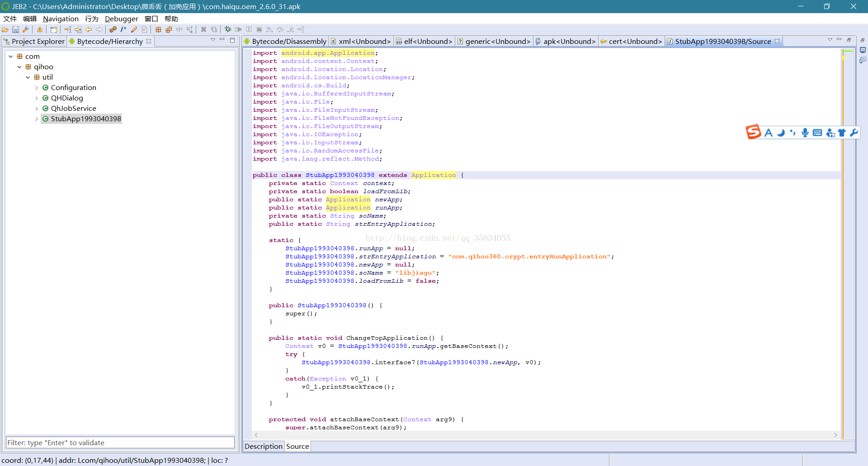Image resolution: width=868 pixels, height=466 pixels.
Task: Toggle Sogou English/Chinese mode letter A
Action: coord(769,133)
